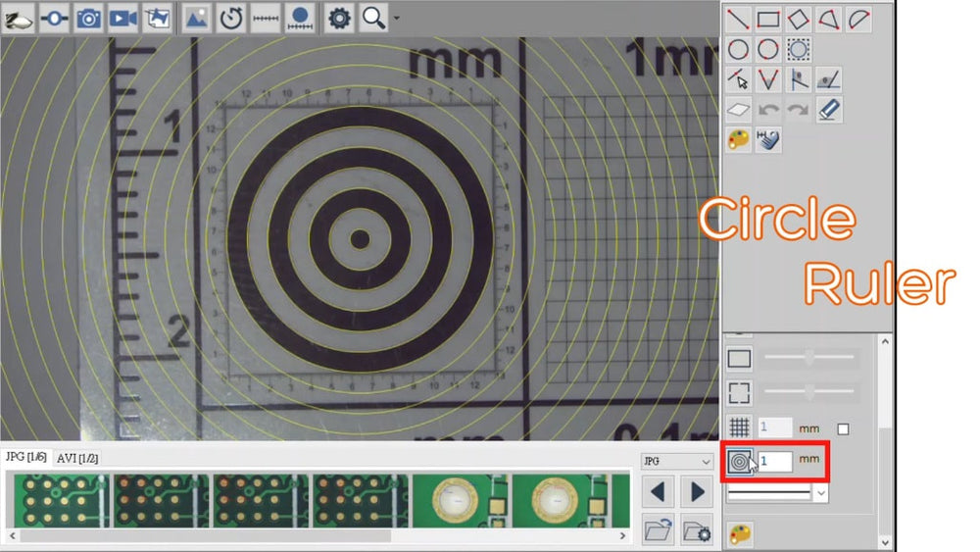Screen dimensions: 980x552
Task: Select the horizontal reference angle tool
Action: (x=828, y=79)
